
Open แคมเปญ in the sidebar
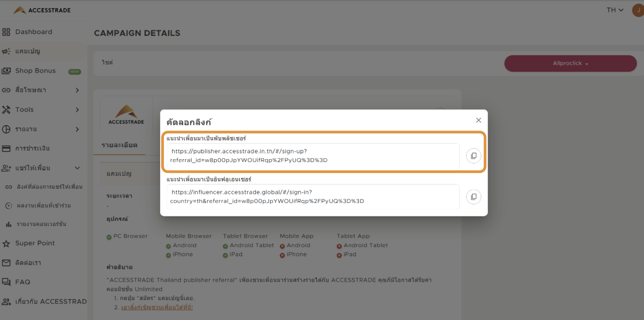click(x=28, y=51)
